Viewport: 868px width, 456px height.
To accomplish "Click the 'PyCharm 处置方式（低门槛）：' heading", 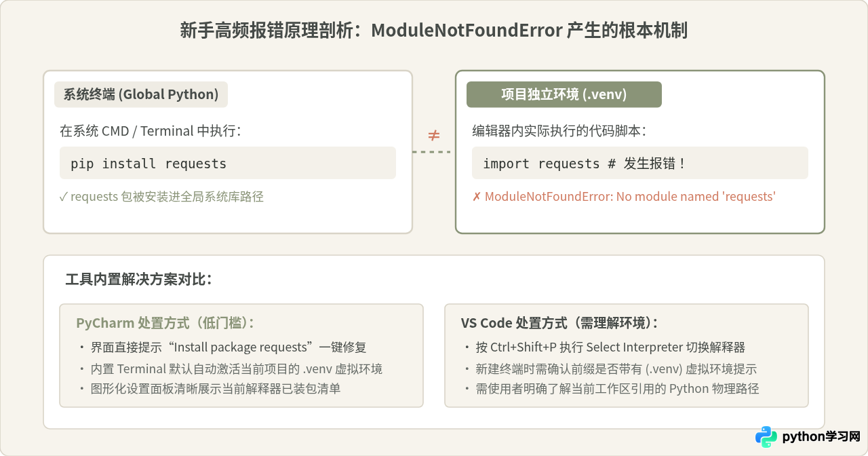I will (x=165, y=323).
